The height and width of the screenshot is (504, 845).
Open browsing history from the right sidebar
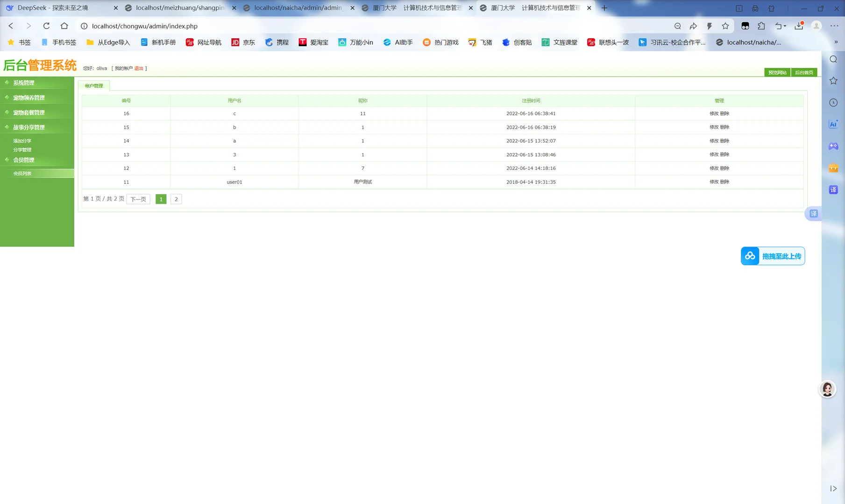click(833, 102)
